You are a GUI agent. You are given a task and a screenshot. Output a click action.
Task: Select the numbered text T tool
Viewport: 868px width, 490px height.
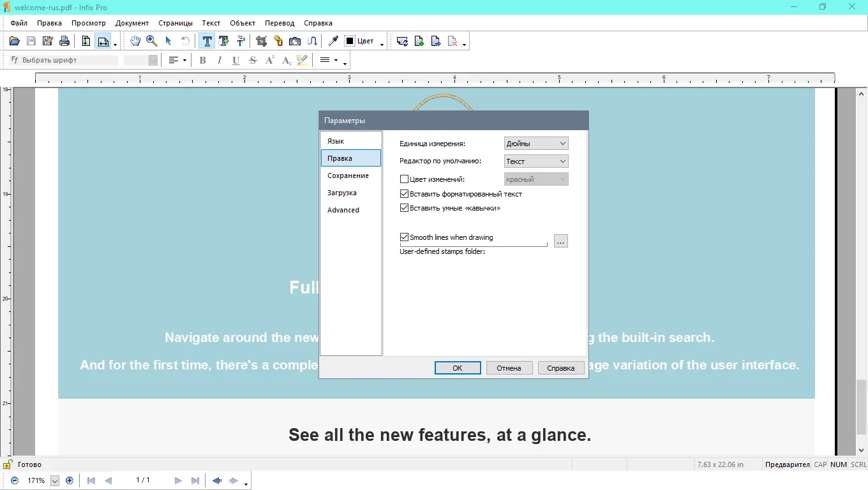240,41
